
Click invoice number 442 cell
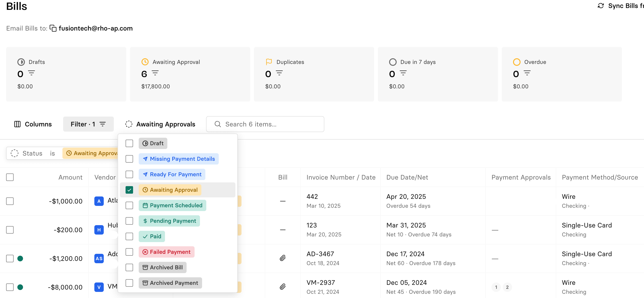(312, 196)
